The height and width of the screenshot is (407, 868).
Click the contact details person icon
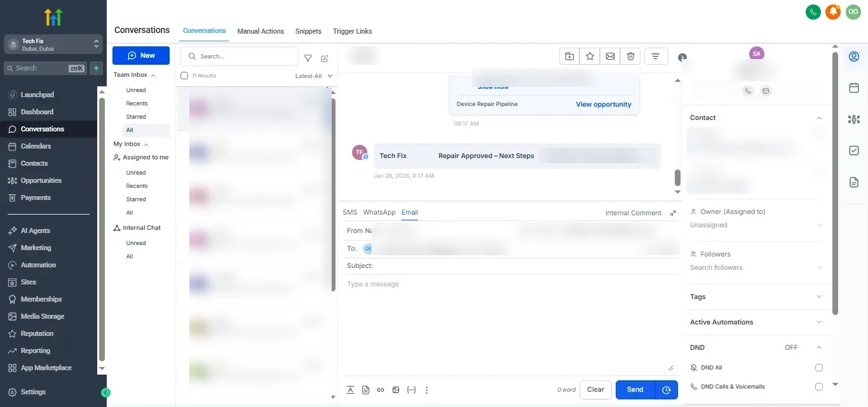[854, 57]
